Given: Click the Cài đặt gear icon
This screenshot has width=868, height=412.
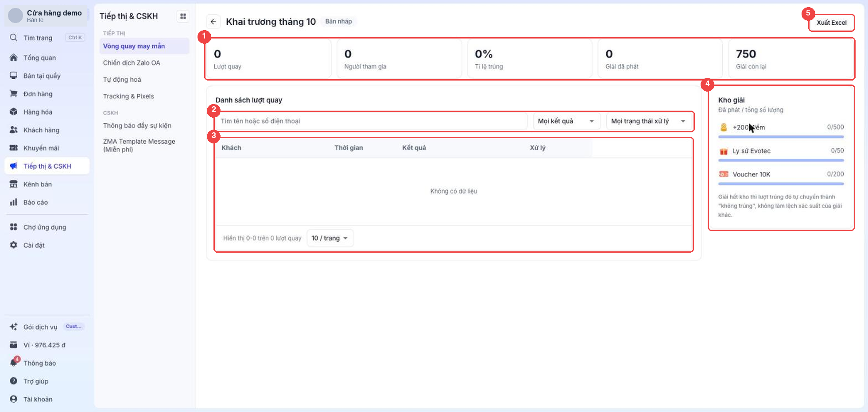Looking at the screenshot, I should pyautogui.click(x=14, y=245).
